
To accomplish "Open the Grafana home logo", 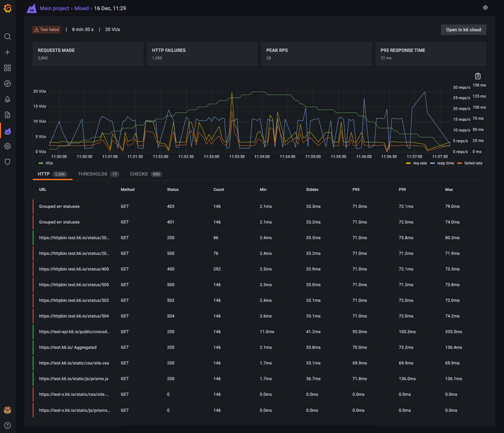I will 8,8.
